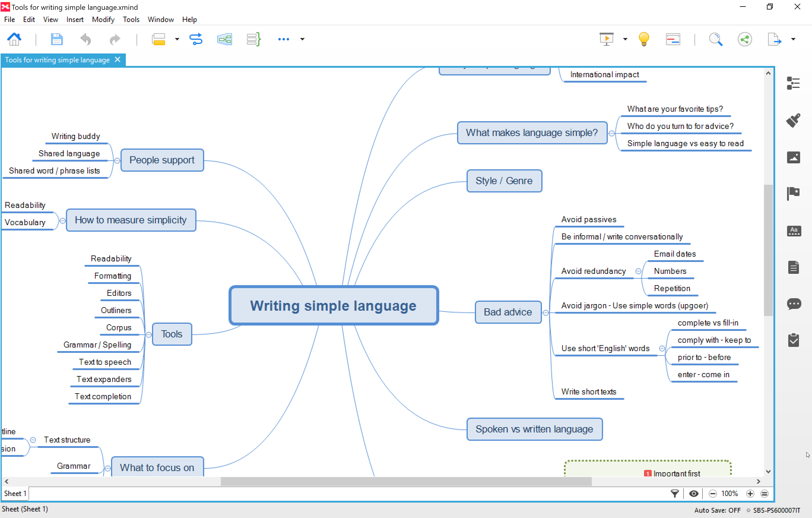Redo the last action
The image size is (812, 518).
tap(115, 40)
